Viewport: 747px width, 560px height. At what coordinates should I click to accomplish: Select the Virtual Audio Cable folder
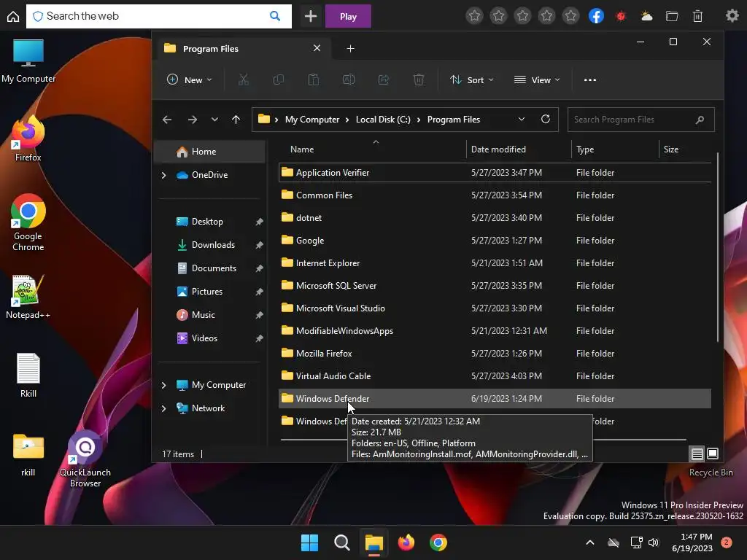coord(495,376)
